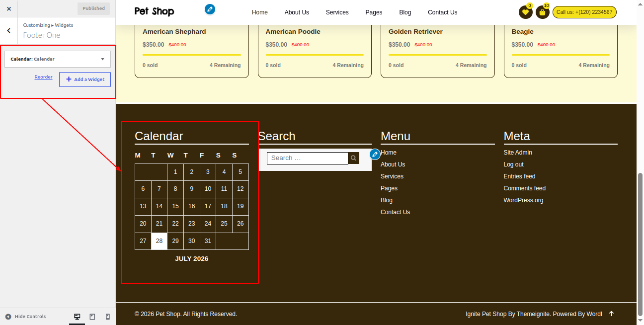Select day 15 in the calendar
Screen dimensions: 644x325
coord(175,206)
